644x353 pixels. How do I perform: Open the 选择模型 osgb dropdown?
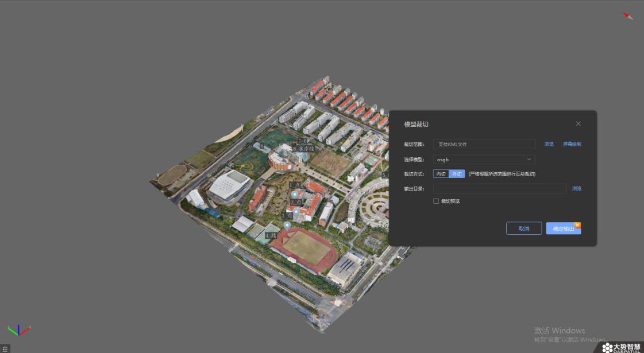coord(484,159)
